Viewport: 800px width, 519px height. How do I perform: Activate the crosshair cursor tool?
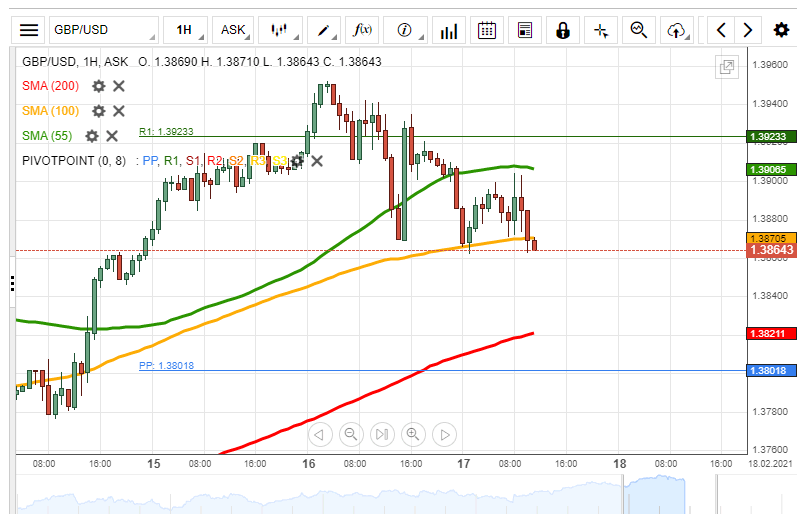601,30
